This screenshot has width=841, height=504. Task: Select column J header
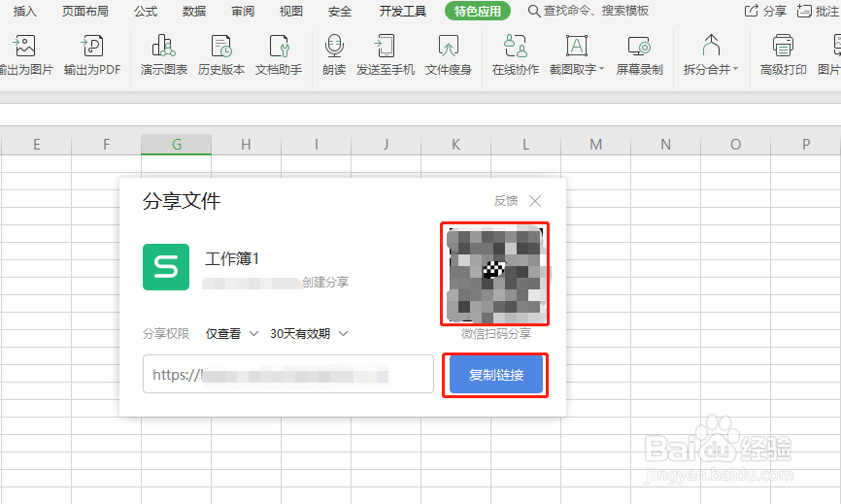[387, 145]
